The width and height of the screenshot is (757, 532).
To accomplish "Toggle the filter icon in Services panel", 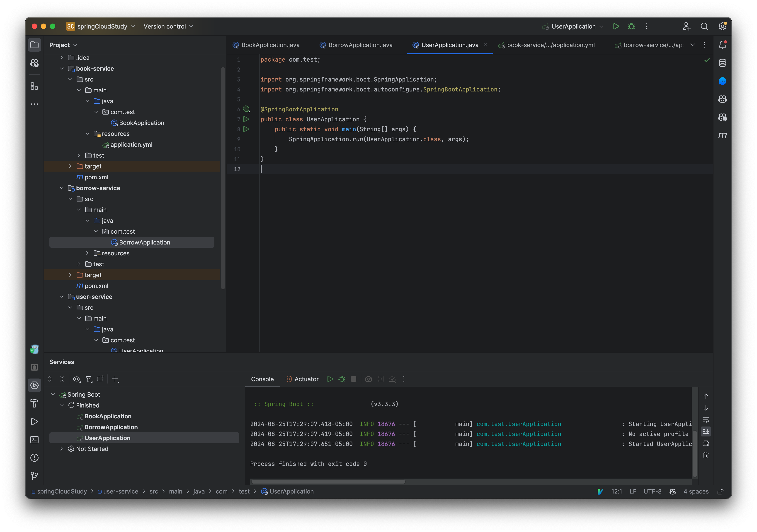I will tap(88, 379).
